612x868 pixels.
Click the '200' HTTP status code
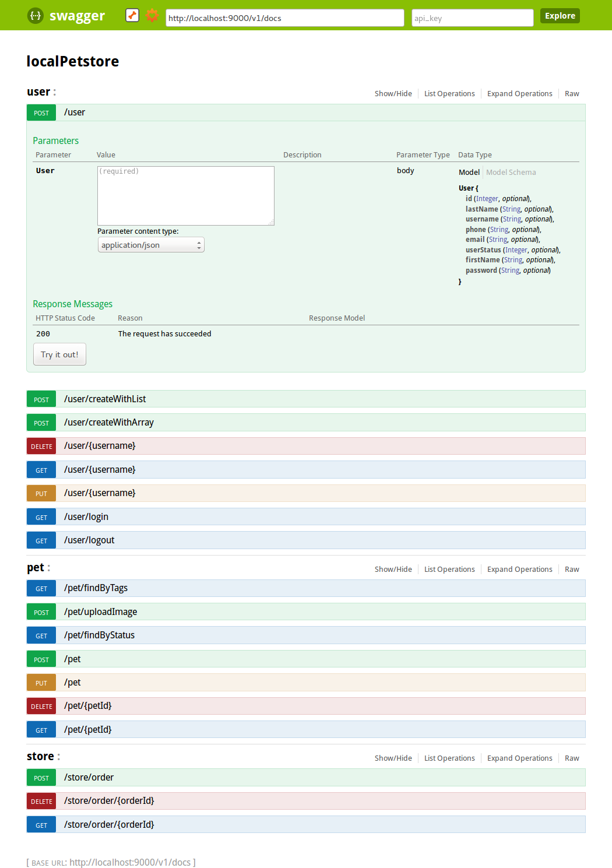(43, 334)
